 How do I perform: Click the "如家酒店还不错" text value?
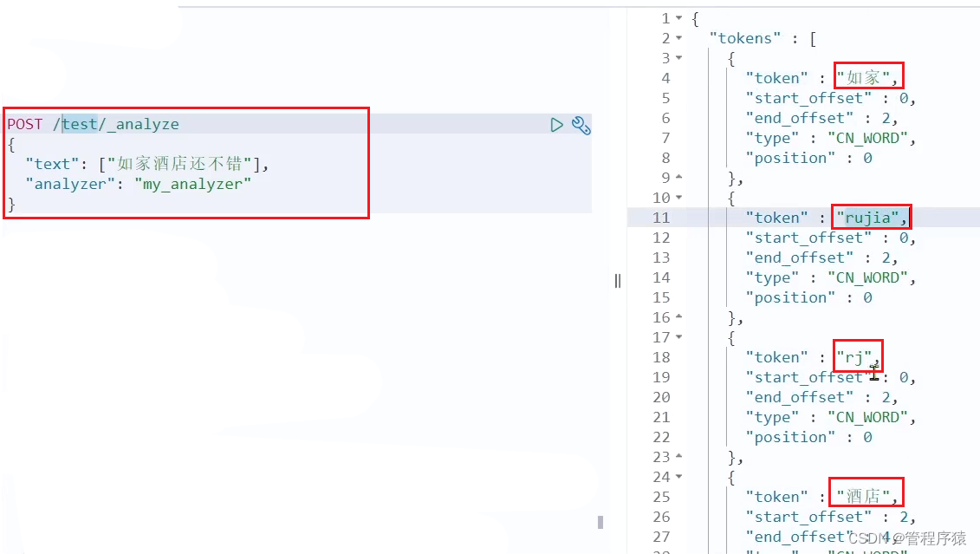click(179, 164)
